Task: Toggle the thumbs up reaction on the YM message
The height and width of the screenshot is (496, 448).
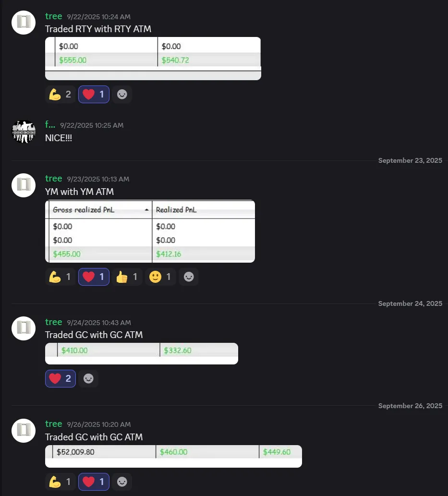Action: 127,277
